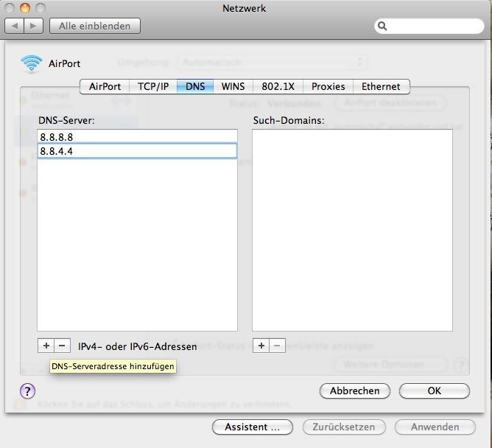Click the search magnifier icon

(382, 26)
